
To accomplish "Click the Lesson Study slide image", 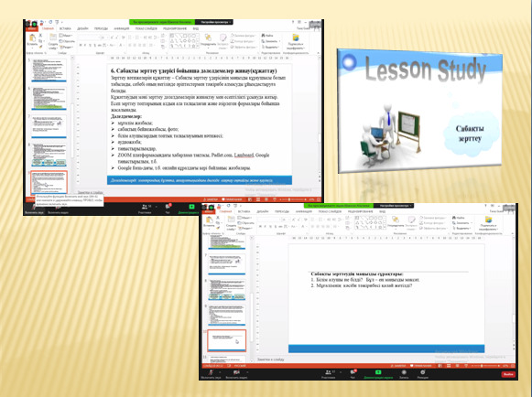I will click(x=419, y=111).
